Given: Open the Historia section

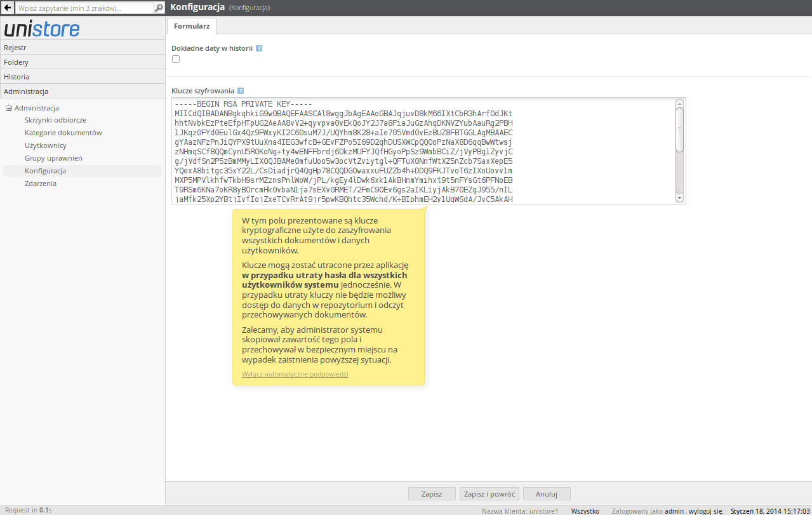Looking at the screenshot, I should click(x=83, y=77).
